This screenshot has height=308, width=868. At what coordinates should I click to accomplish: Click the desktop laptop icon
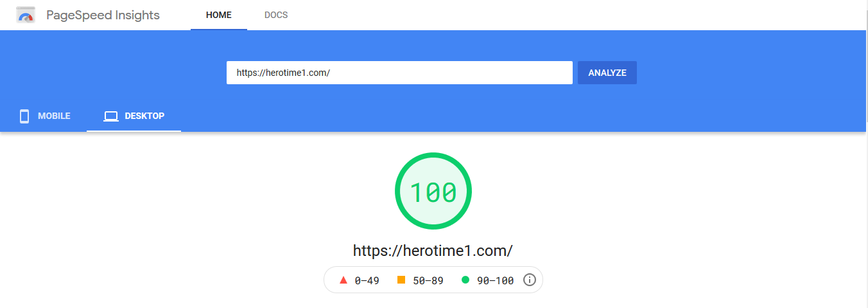[x=111, y=116]
